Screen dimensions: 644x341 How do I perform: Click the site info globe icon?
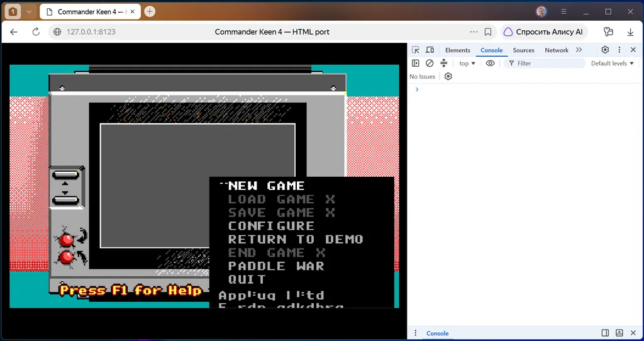click(57, 31)
